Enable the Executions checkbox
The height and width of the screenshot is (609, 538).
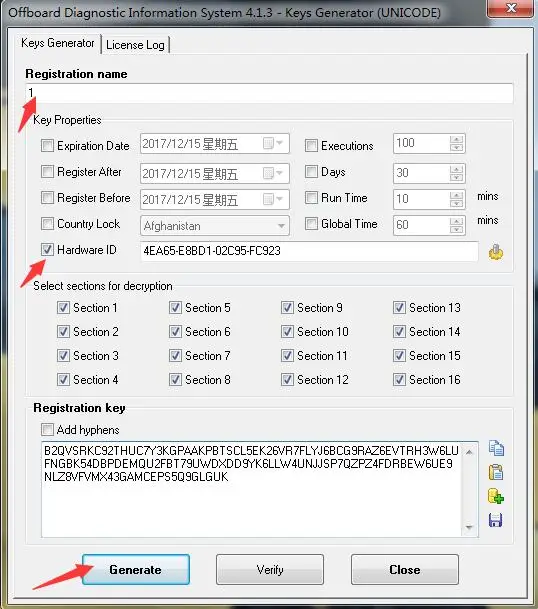click(x=311, y=146)
